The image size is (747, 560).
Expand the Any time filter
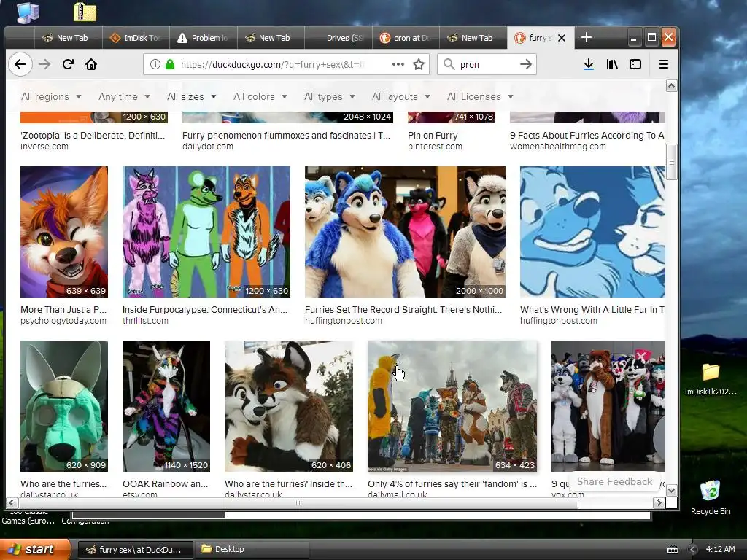(124, 97)
